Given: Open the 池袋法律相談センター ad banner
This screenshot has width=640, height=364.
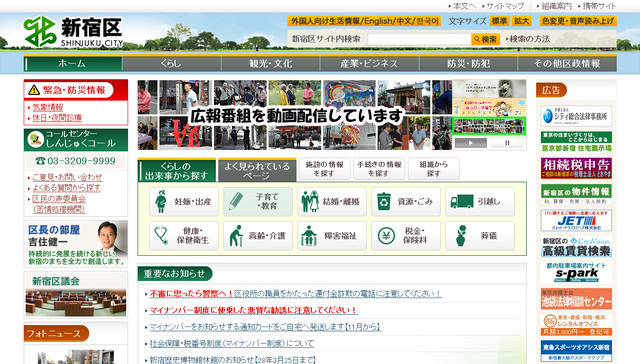Looking at the screenshot, I should click(576, 299).
